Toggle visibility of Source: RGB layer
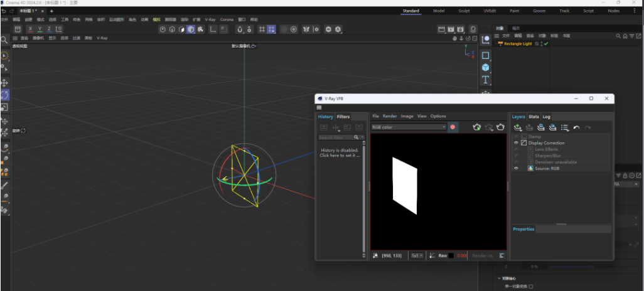This screenshot has width=644, height=291. pyautogui.click(x=516, y=168)
